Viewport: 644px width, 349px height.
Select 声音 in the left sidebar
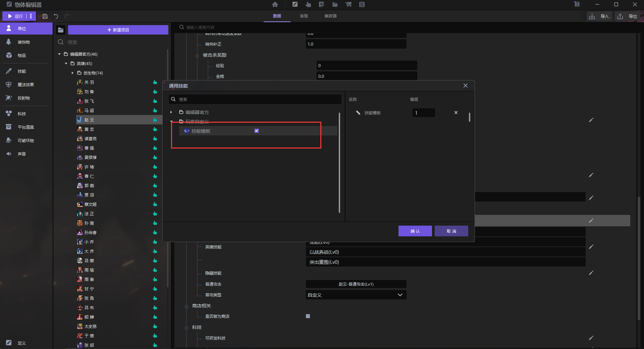[26, 154]
